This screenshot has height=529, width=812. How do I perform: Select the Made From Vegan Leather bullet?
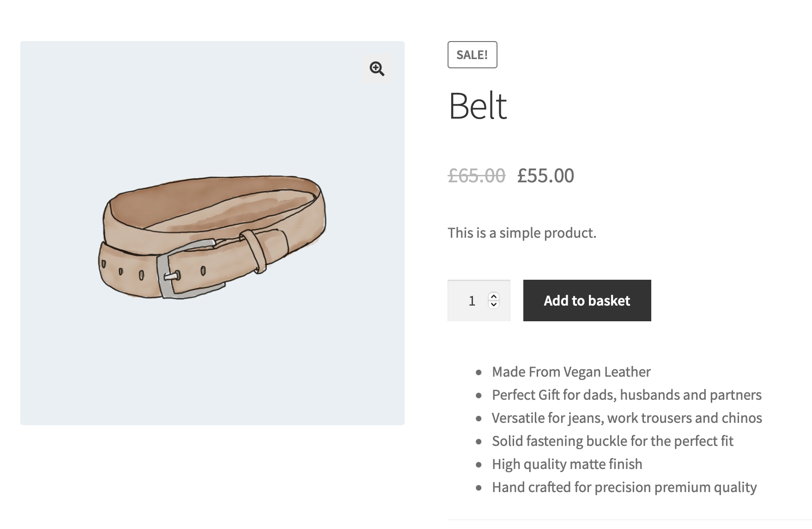click(571, 372)
